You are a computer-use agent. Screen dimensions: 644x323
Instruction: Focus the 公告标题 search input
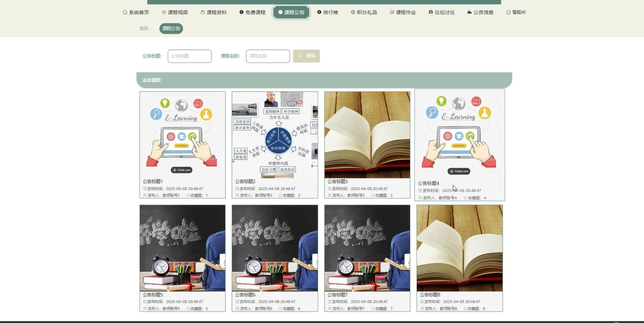pos(190,56)
